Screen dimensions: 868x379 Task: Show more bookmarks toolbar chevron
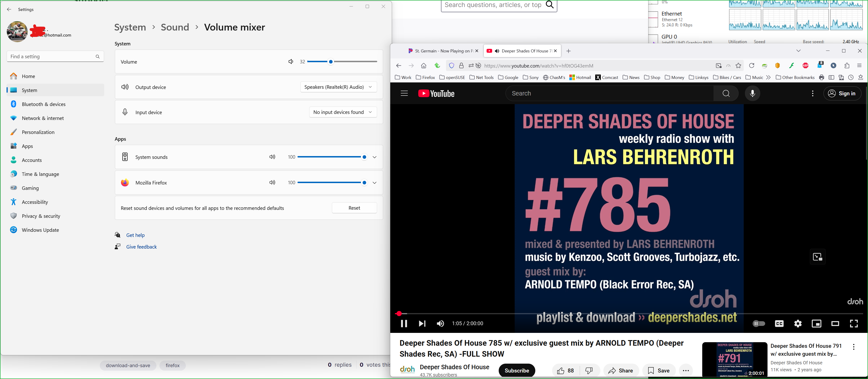(x=768, y=77)
